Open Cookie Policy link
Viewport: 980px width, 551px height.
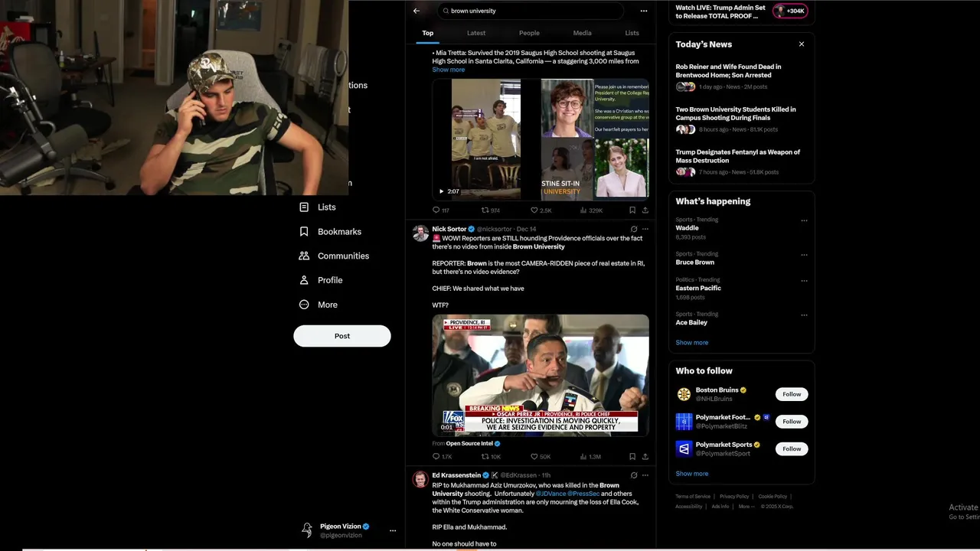click(x=773, y=497)
